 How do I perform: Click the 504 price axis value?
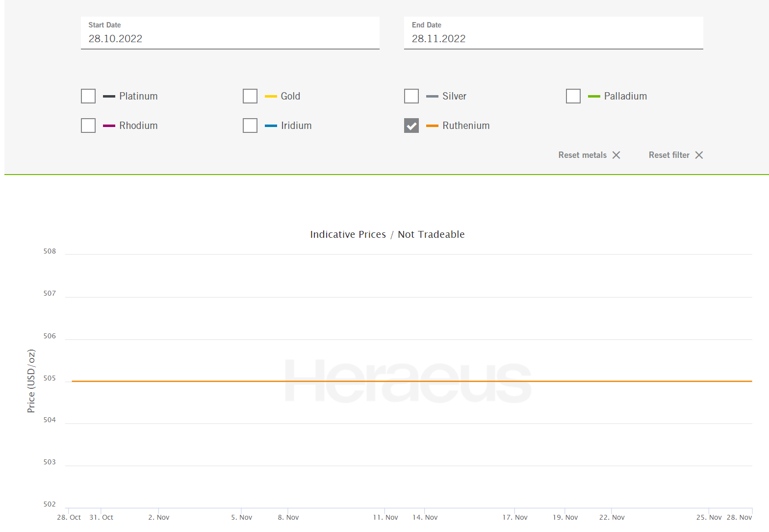click(x=50, y=420)
